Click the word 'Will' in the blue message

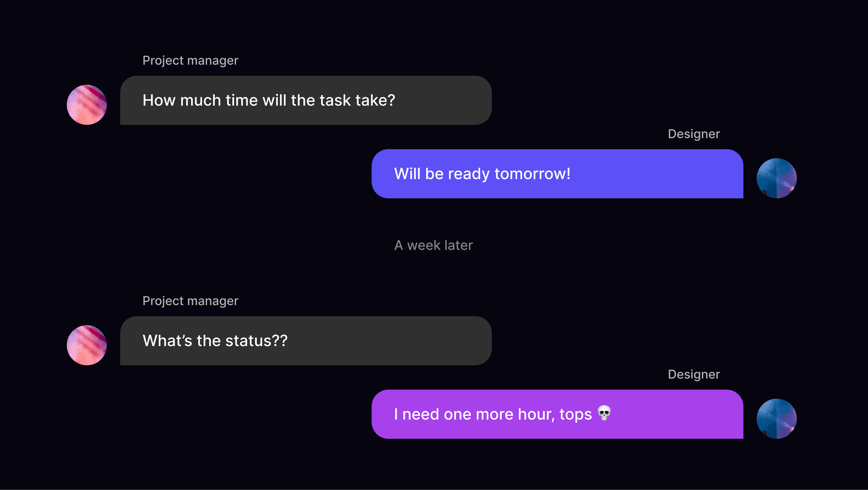point(407,174)
